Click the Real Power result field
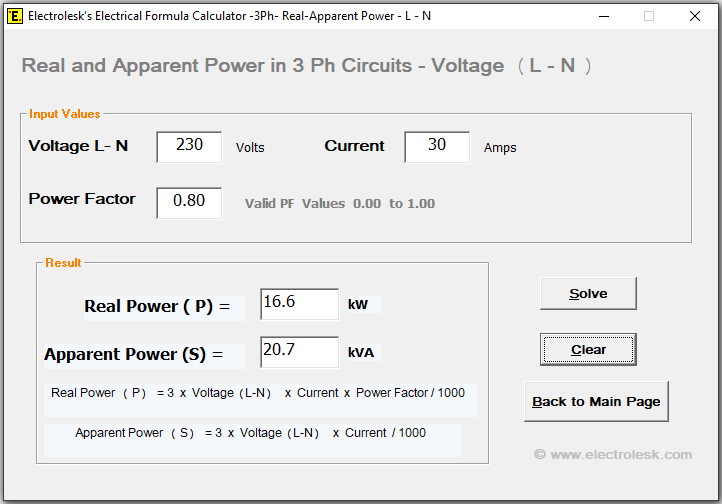This screenshot has height=504, width=722. (x=299, y=304)
